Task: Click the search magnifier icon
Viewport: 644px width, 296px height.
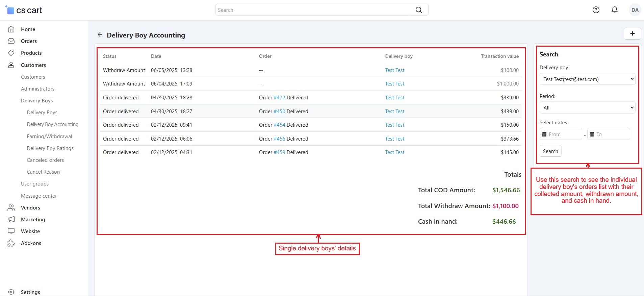Action: click(x=418, y=10)
